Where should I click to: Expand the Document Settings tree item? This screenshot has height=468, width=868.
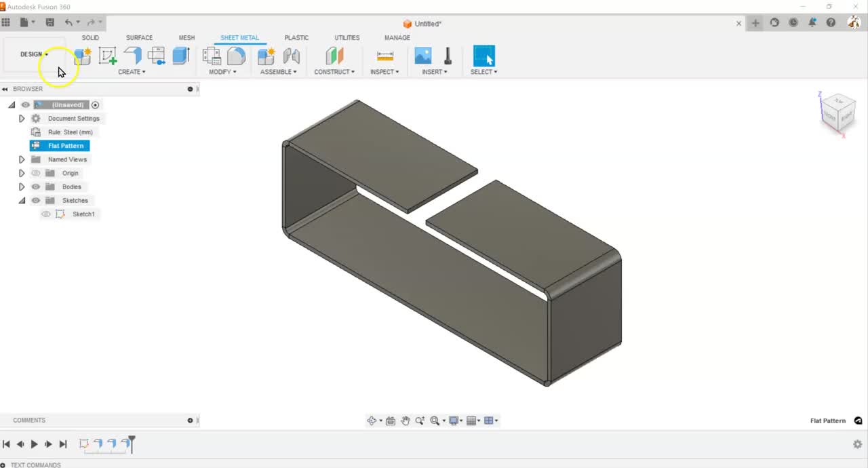coord(22,119)
